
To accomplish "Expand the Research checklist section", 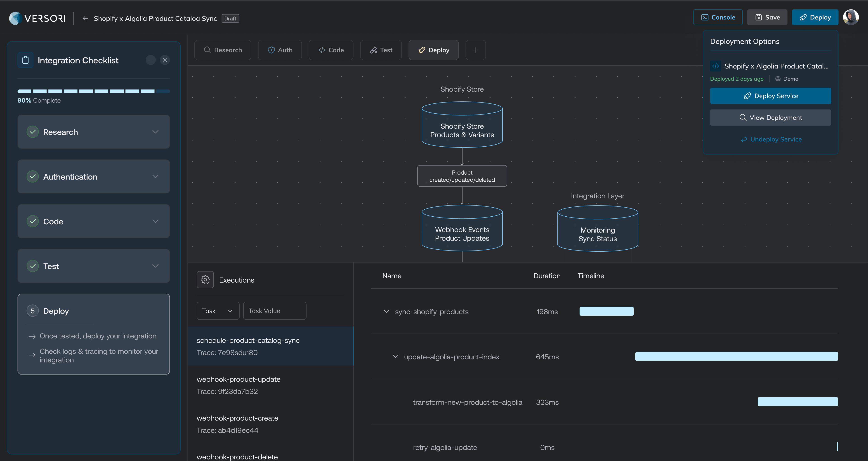I will [155, 132].
